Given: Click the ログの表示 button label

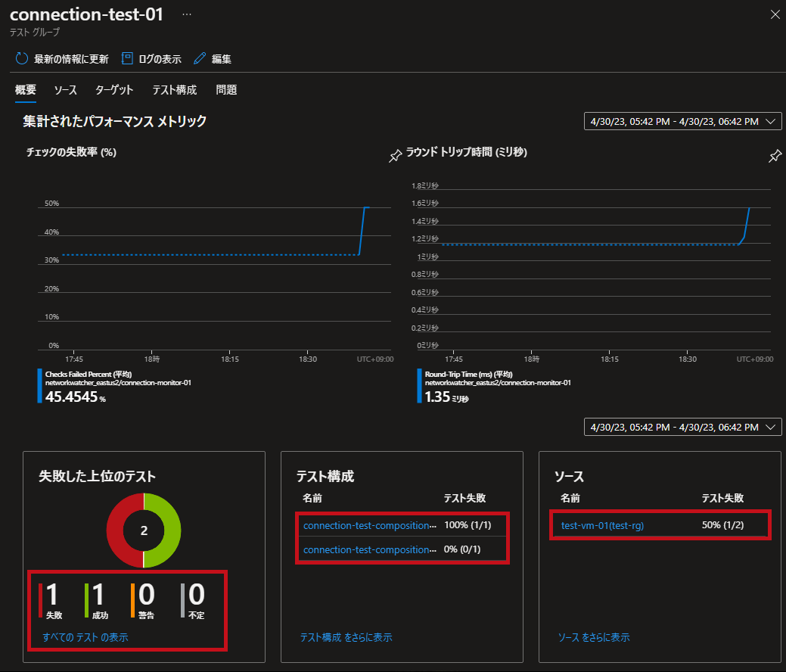Looking at the screenshot, I should [x=160, y=59].
